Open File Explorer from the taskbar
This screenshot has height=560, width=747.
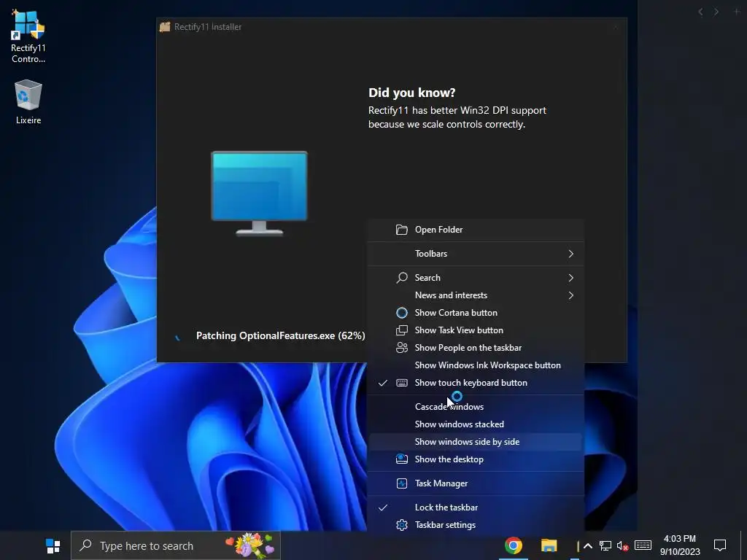pos(549,545)
